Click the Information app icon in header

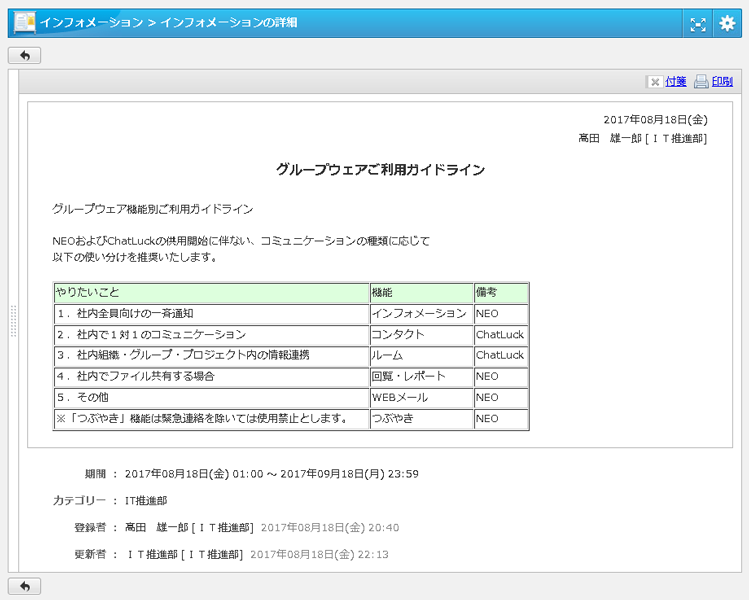pyautogui.click(x=25, y=22)
